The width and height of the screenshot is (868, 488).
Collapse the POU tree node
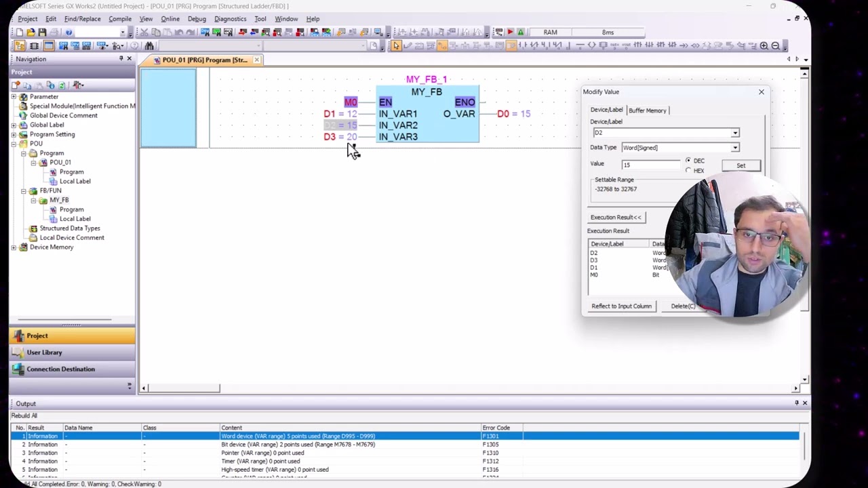pos(14,144)
